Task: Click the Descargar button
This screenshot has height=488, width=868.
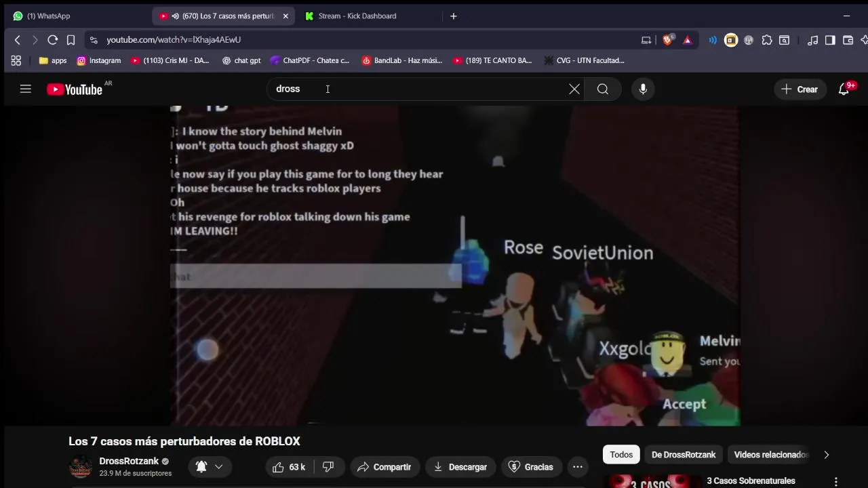Action: tap(460, 467)
